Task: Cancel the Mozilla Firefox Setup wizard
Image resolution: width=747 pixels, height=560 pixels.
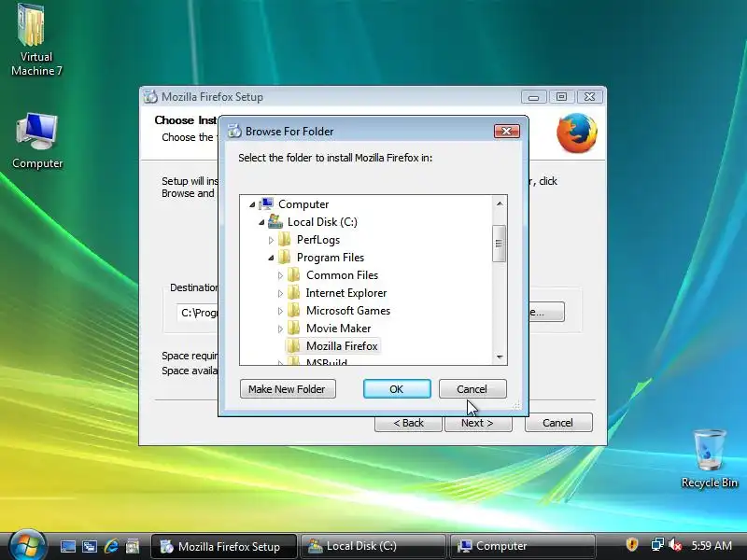Action: pyautogui.click(x=558, y=423)
